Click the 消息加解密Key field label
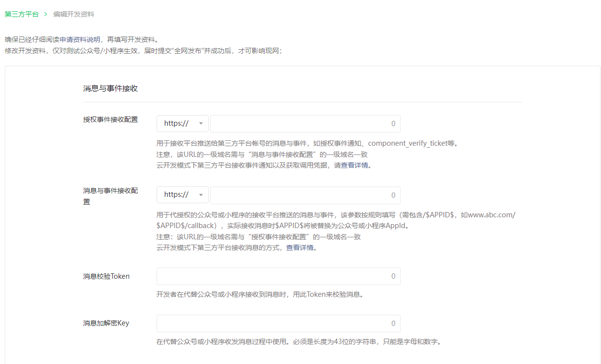Screen dimensions: 601x364 click(x=106, y=323)
